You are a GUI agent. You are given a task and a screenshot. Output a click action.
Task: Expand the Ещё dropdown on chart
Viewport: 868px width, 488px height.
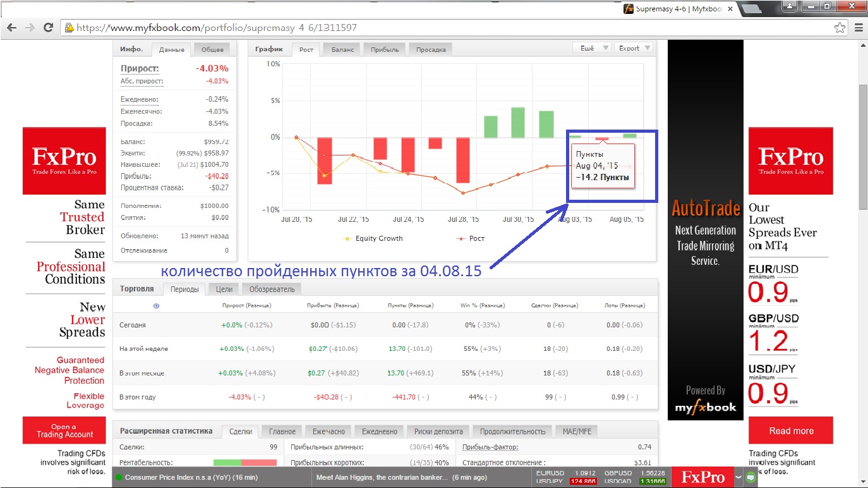coord(591,48)
